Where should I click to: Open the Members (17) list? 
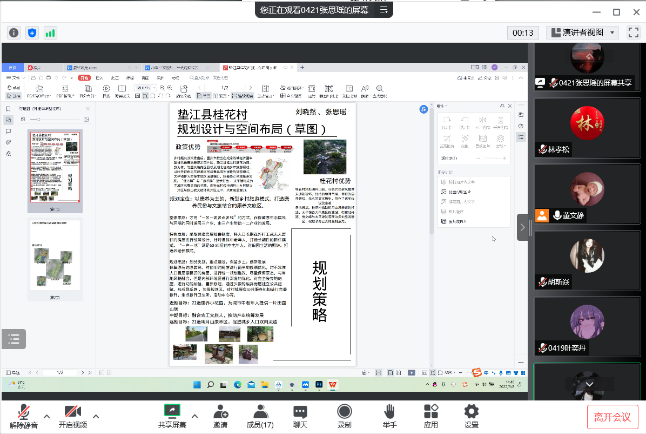coord(260,414)
